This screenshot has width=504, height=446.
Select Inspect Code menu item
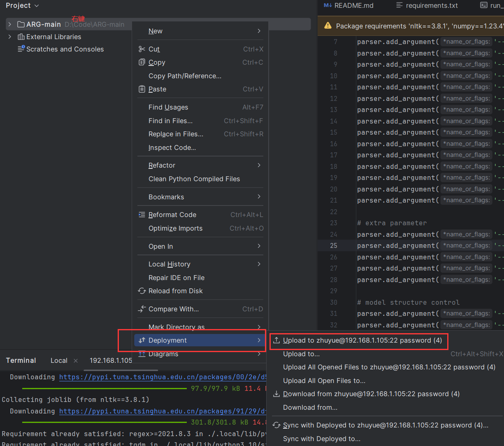click(x=201, y=147)
